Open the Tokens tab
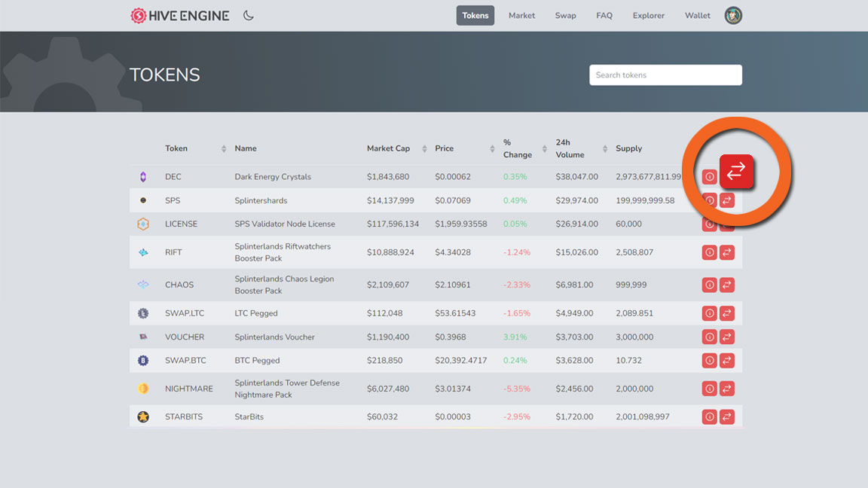This screenshot has width=868, height=488. [475, 16]
